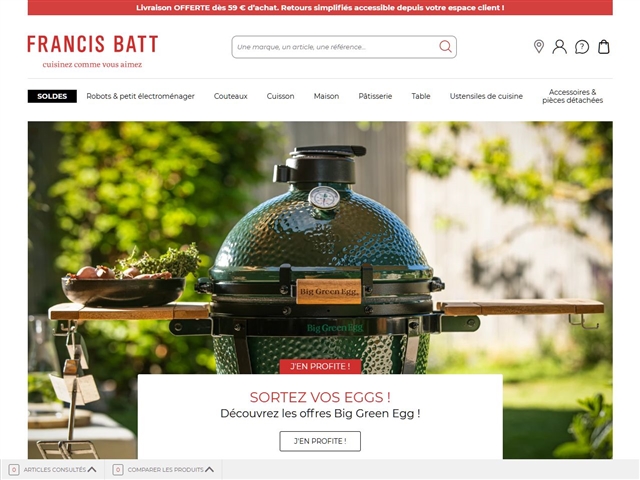Select the Cuisson category

280,96
